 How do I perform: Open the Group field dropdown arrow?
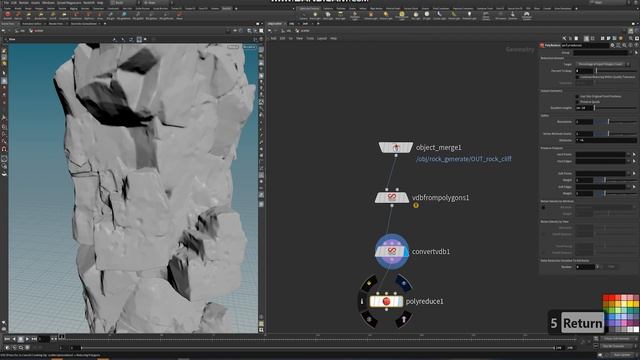point(631,52)
